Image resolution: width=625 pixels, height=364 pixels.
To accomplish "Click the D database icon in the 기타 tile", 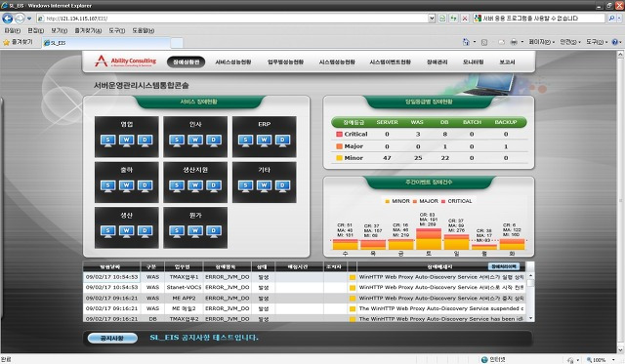I will 282,186.
